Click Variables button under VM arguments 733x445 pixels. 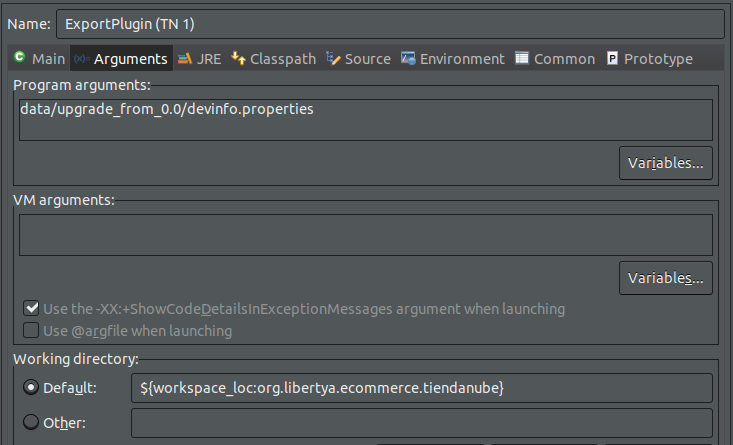(x=666, y=278)
